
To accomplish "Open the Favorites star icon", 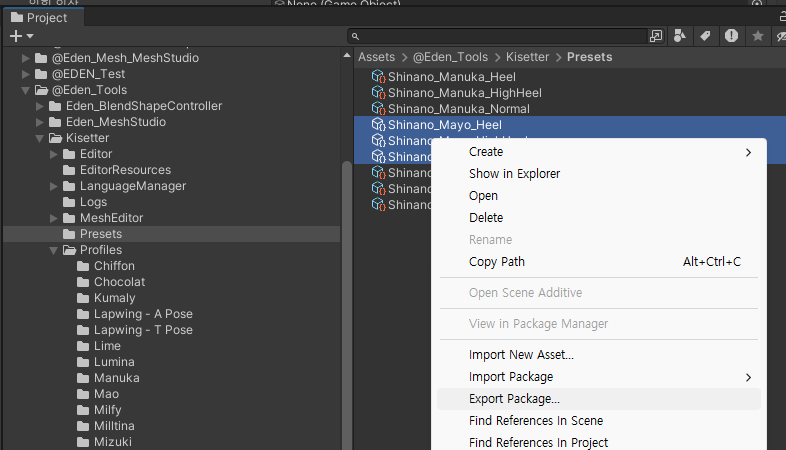I will point(758,36).
